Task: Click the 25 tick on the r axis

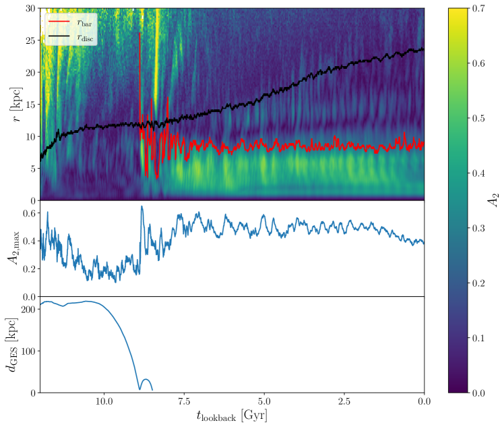Action: 30,40
